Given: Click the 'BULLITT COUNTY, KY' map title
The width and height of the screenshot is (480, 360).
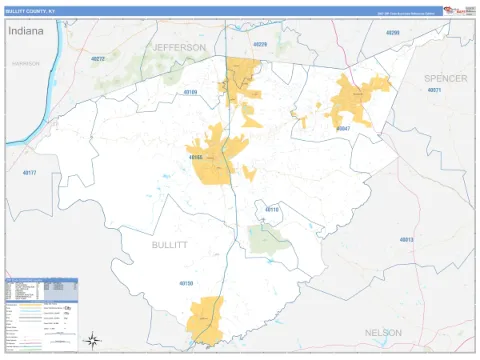Looking at the screenshot, I should click(x=30, y=11).
